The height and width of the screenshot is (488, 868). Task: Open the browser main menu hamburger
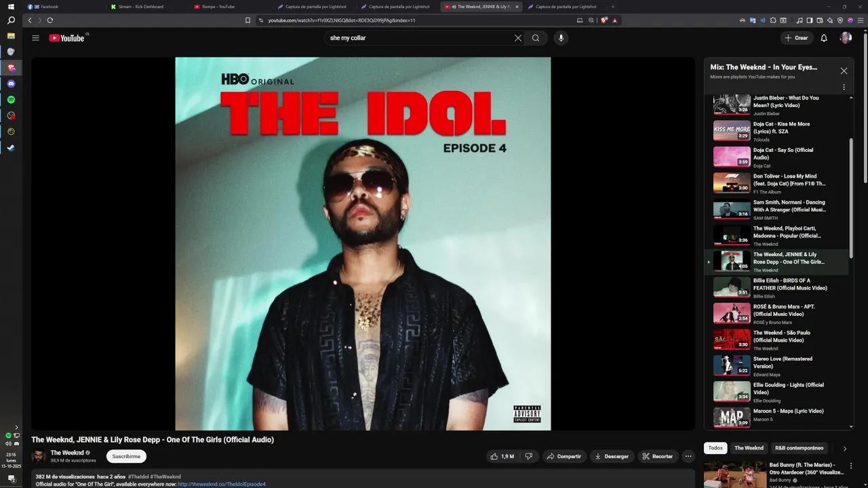click(861, 20)
